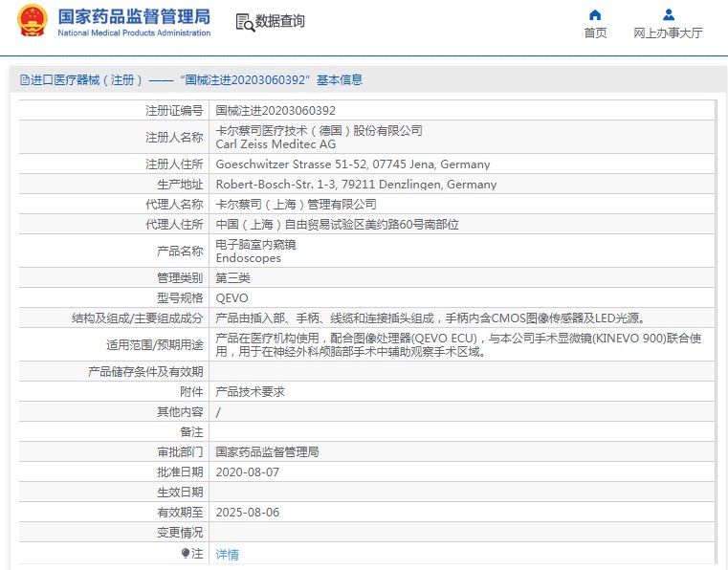Click the 生产地址 label
The image size is (728, 570).
(x=180, y=185)
